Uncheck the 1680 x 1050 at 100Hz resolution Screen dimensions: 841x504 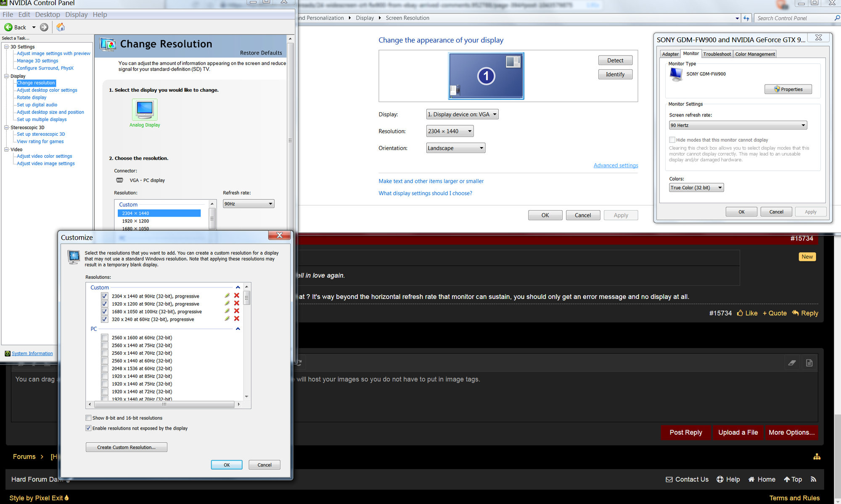[x=104, y=311]
